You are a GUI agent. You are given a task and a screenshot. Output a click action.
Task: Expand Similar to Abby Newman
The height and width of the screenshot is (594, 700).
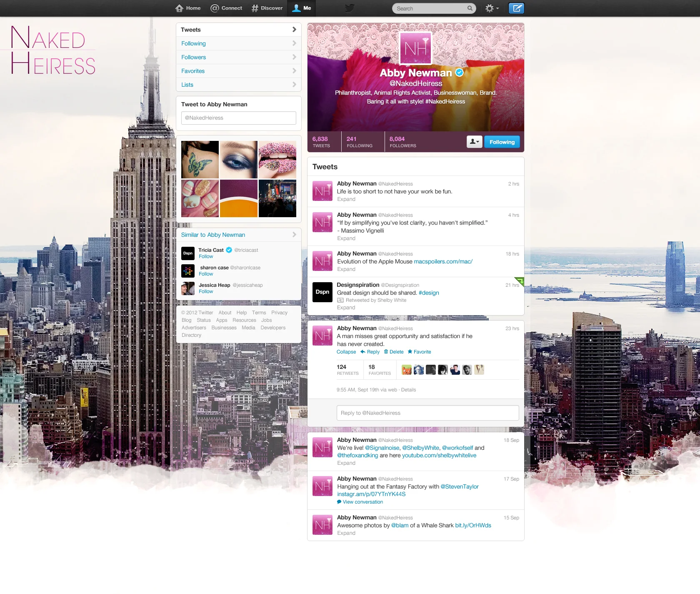tap(239, 235)
